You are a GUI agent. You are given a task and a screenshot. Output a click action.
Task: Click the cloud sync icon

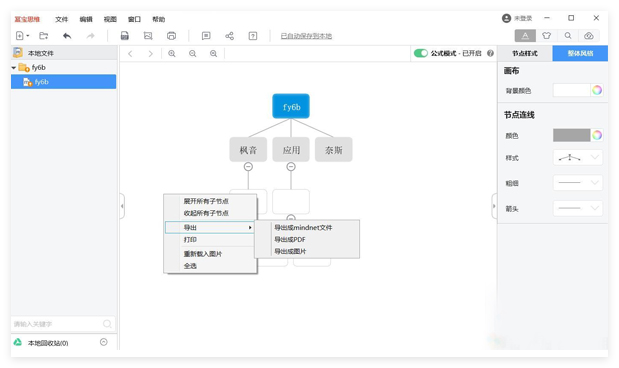589,36
